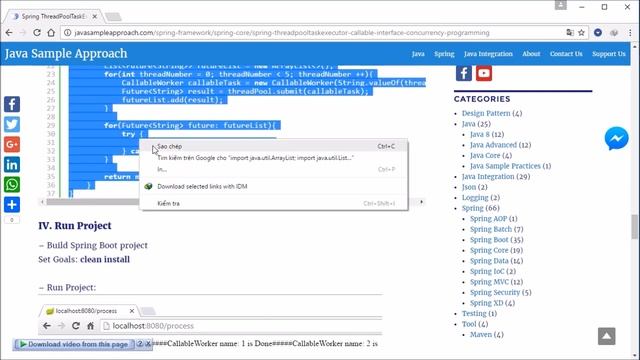Reload the page with refresh icon

point(37,33)
